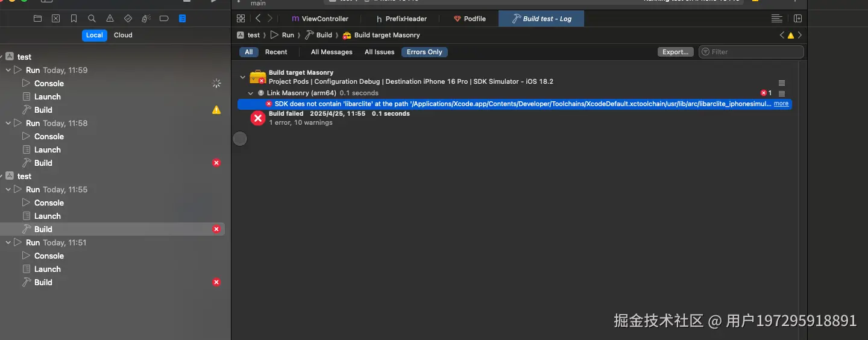
Task: Click the red error count badge on Link Masonry
Action: (x=766, y=93)
